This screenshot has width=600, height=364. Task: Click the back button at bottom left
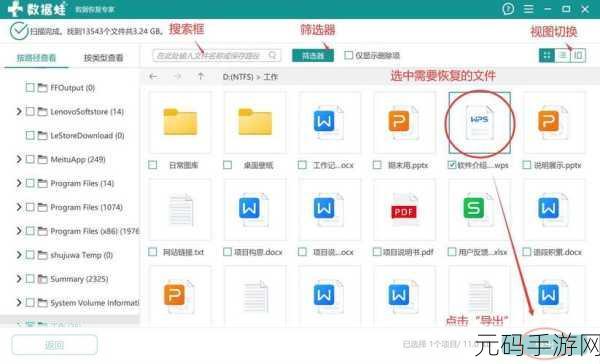(54, 345)
